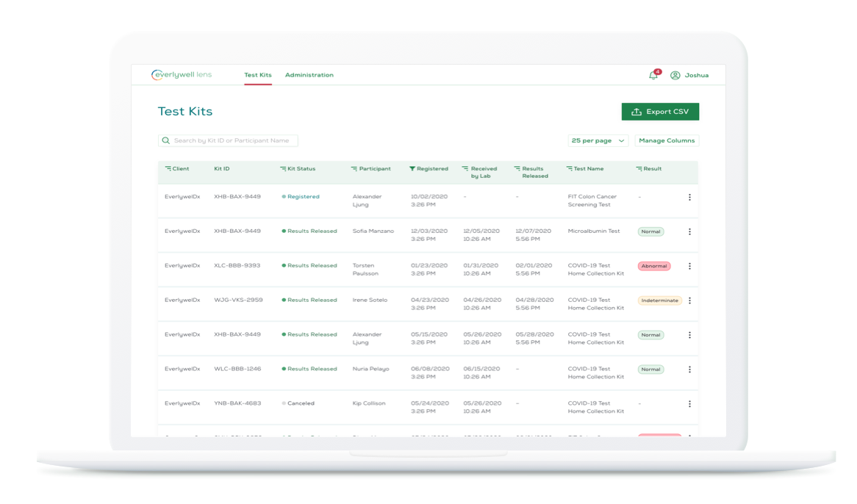The height and width of the screenshot is (504, 857).
Task: Click the Export CSV button
Action: point(660,112)
